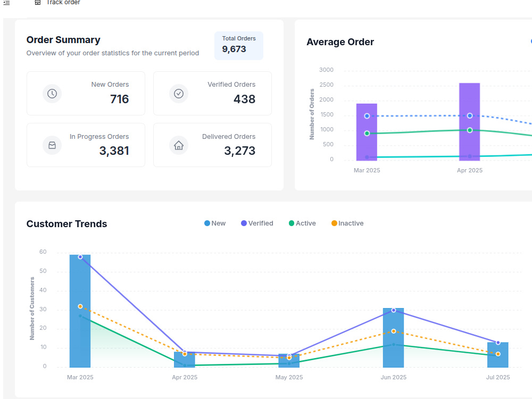532x399 pixels.
Task: Toggle the Inactive legend series
Action: point(347,223)
